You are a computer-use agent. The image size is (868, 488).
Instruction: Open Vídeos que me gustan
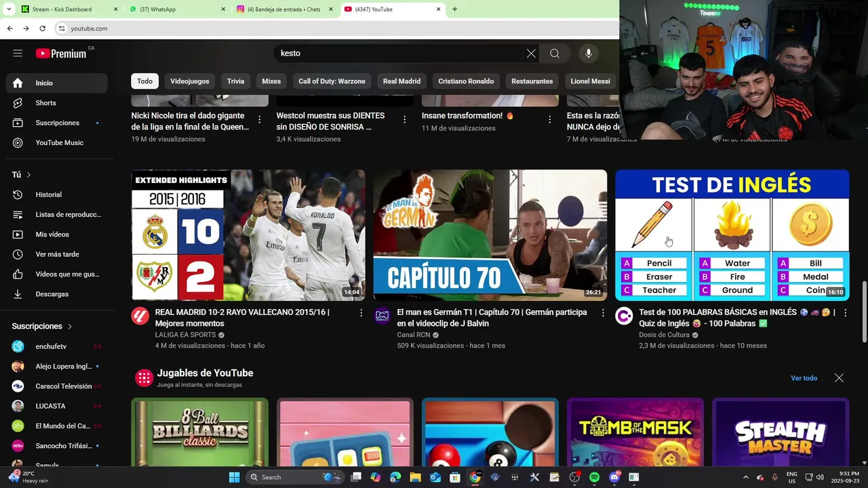click(x=57, y=274)
